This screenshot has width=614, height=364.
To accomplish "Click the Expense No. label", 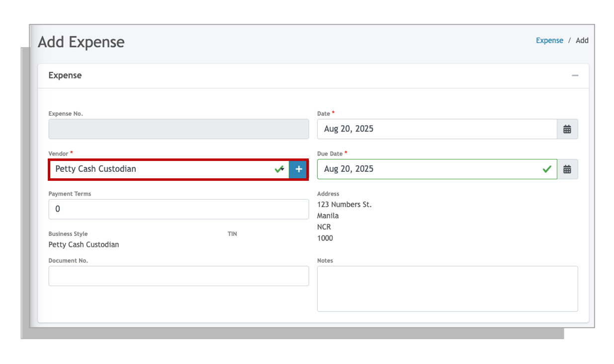I will click(x=66, y=114).
